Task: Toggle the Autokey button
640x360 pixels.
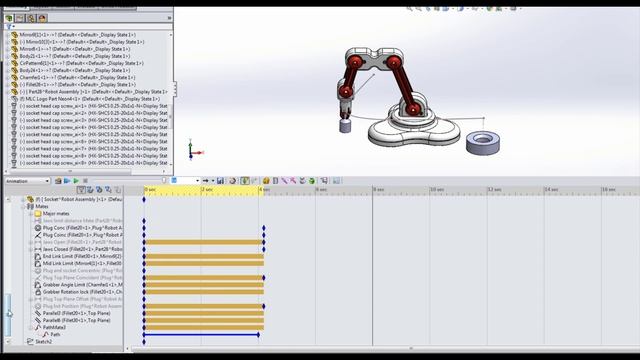Action: [x=245, y=180]
